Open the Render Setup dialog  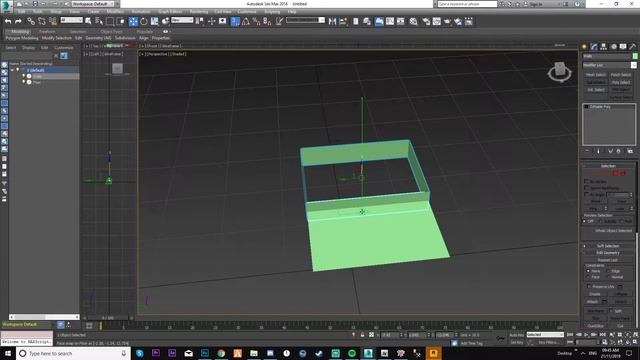tap(427, 21)
